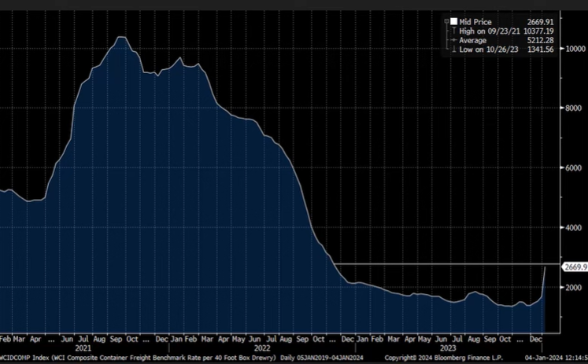Click the 2000 y-axis label

(x=573, y=288)
